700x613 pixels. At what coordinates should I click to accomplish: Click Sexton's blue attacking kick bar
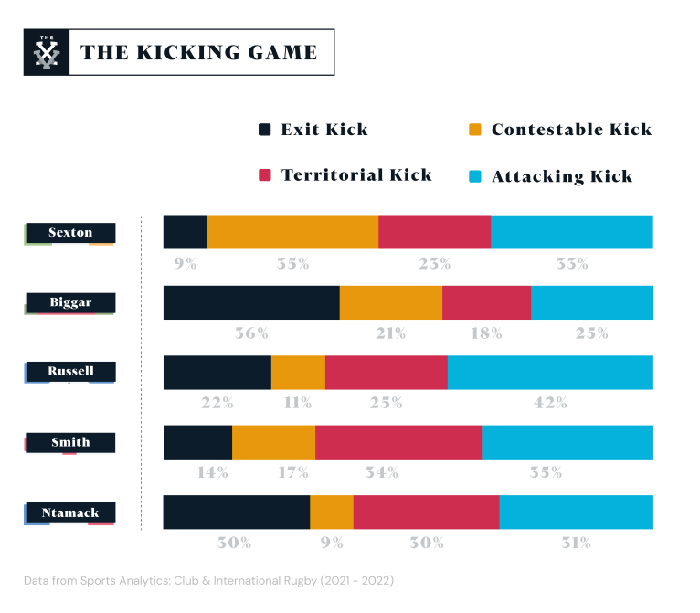click(572, 232)
